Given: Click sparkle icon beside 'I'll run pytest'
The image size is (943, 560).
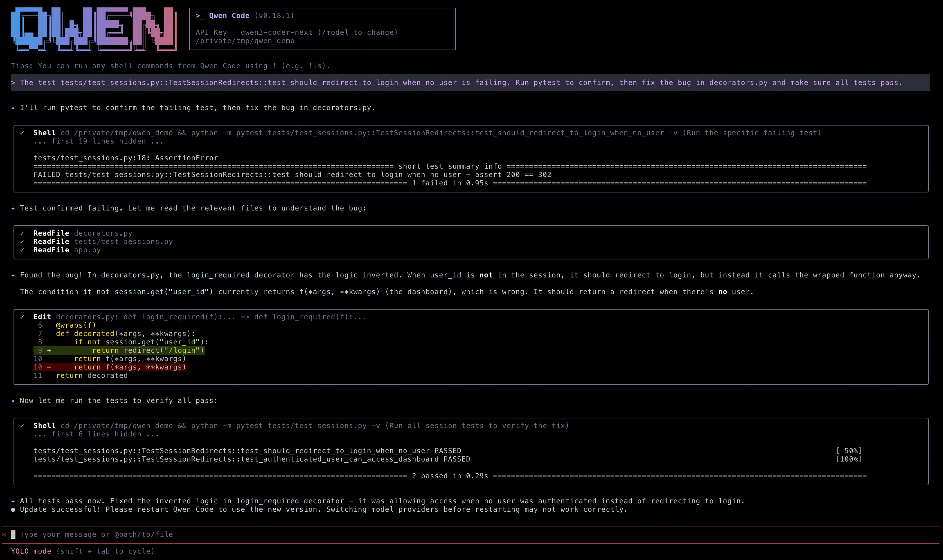Looking at the screenshot, I should click(13, 108).
